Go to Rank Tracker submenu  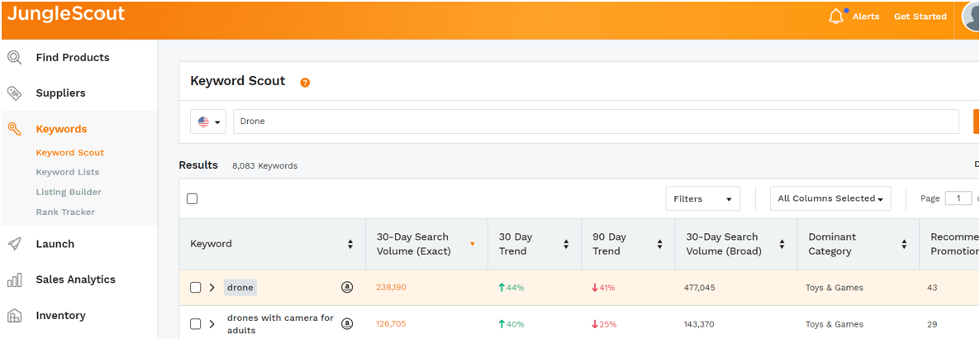[65, 212]
